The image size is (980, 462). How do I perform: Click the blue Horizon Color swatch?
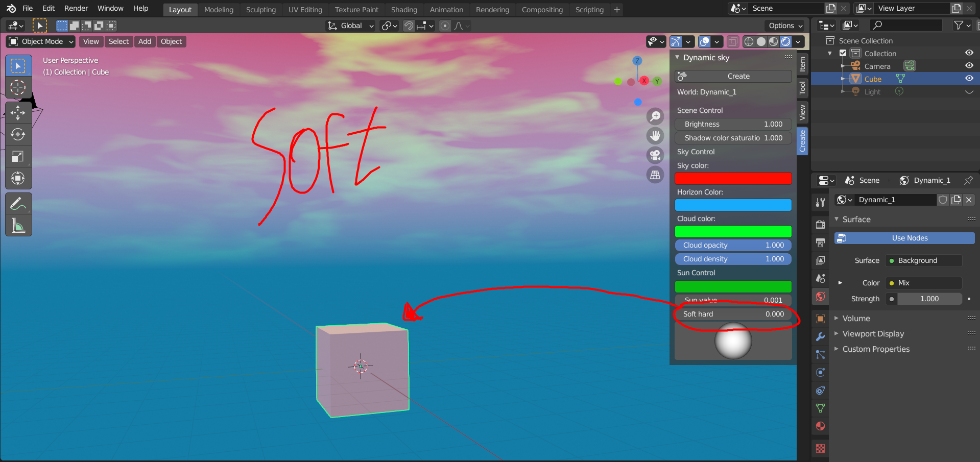tap(733, 205)
